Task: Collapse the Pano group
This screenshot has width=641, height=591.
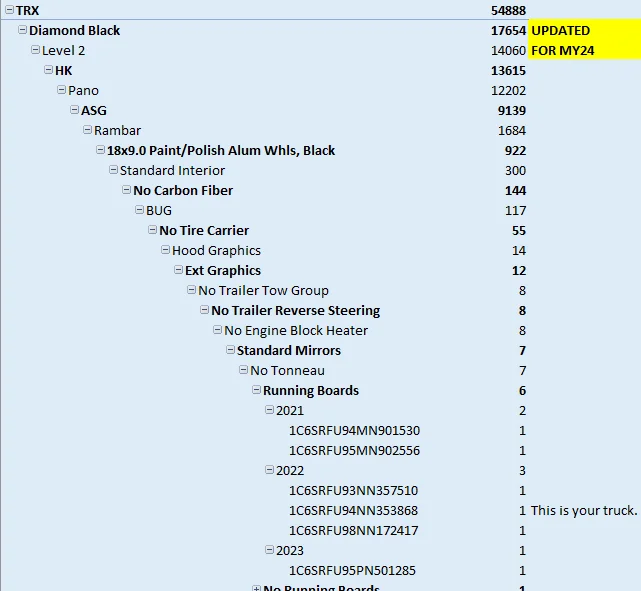Action: coord(62,90)
